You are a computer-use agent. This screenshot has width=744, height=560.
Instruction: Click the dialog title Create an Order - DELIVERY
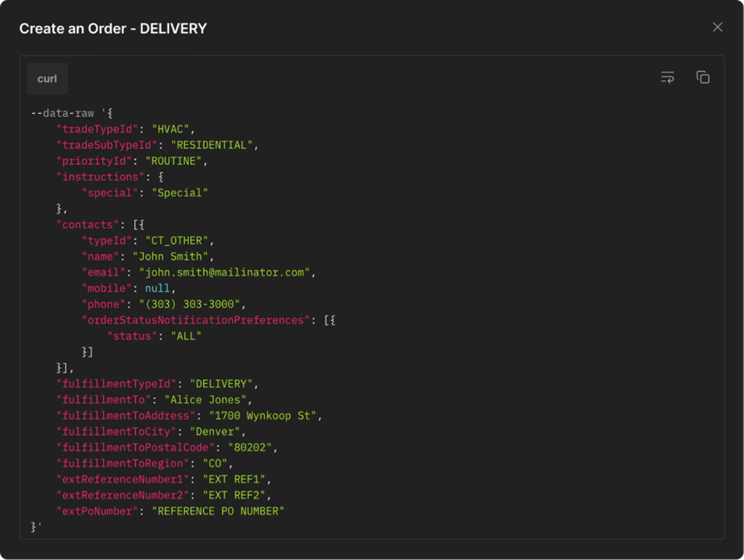[x=113, y=29]
